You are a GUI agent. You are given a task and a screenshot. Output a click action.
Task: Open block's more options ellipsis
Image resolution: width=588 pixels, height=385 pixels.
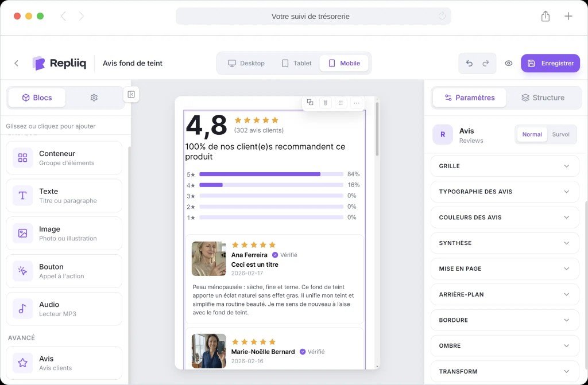point(356,103)
